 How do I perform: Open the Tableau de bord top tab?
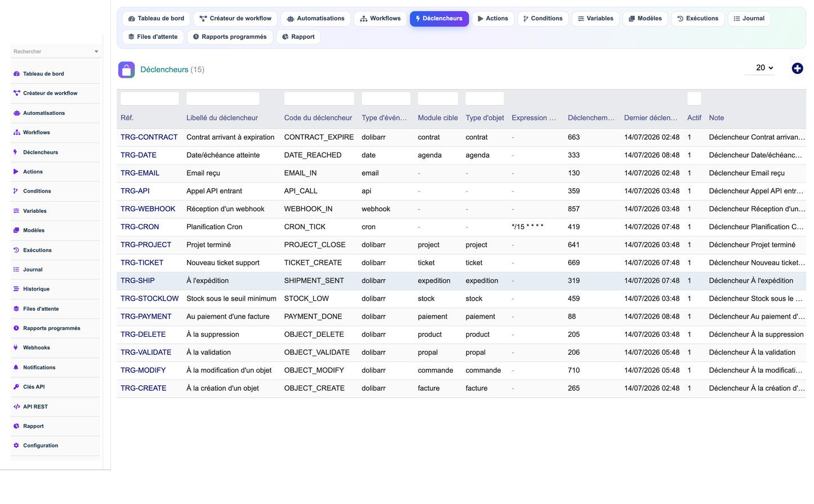click(156, 19)
